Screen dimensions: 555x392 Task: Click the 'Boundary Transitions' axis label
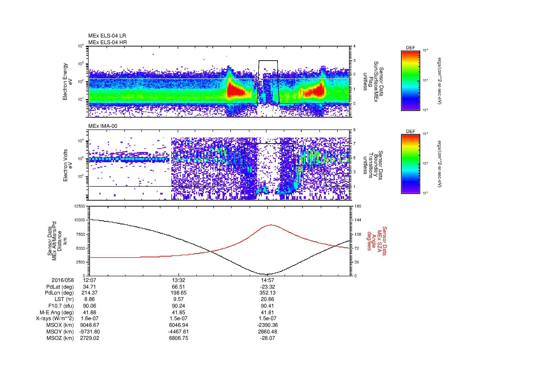pos(373,165)
